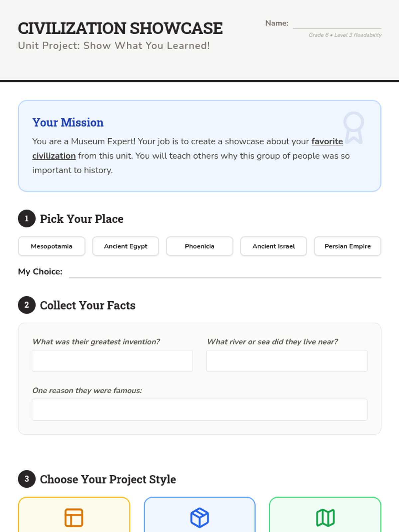Viewport: 399px width, 532px height.
Task: Click the My Choice answer line
Action: (225, 273)
